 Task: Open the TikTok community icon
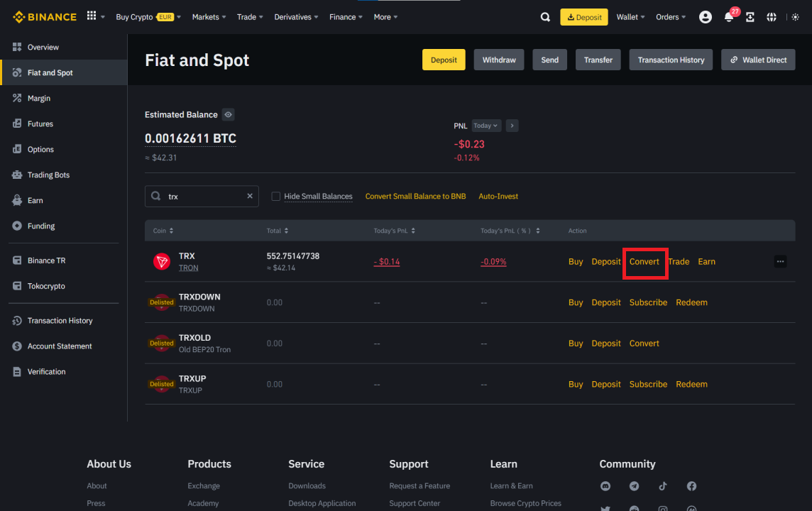(663, 486)
